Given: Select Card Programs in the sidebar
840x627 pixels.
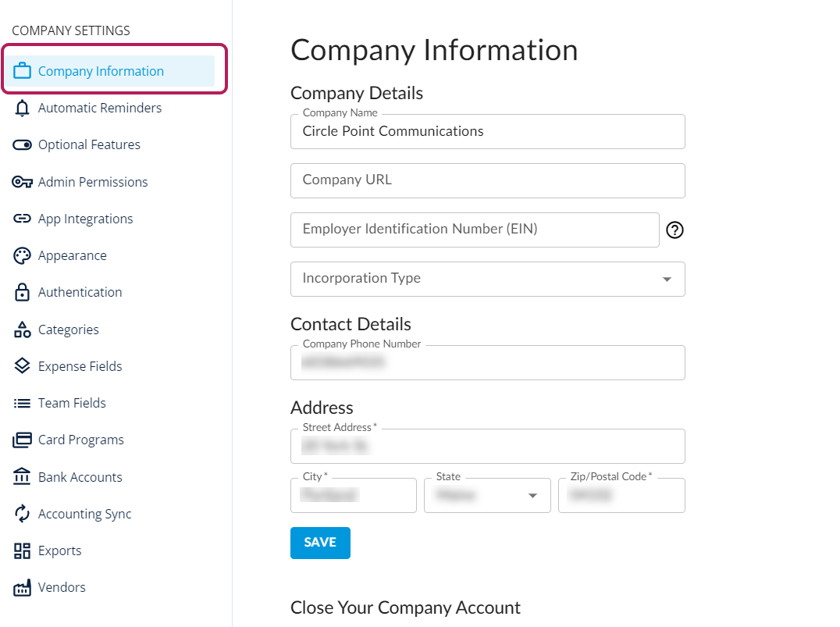Looking at the screenshot, I should pyautogui.click(x=80, y=440).
